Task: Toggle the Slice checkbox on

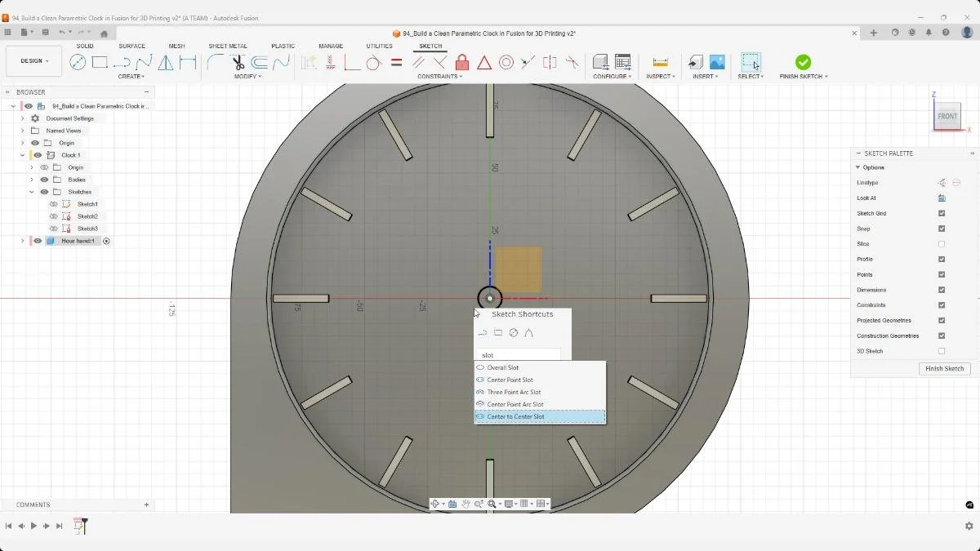Action: tap(942, 243)
